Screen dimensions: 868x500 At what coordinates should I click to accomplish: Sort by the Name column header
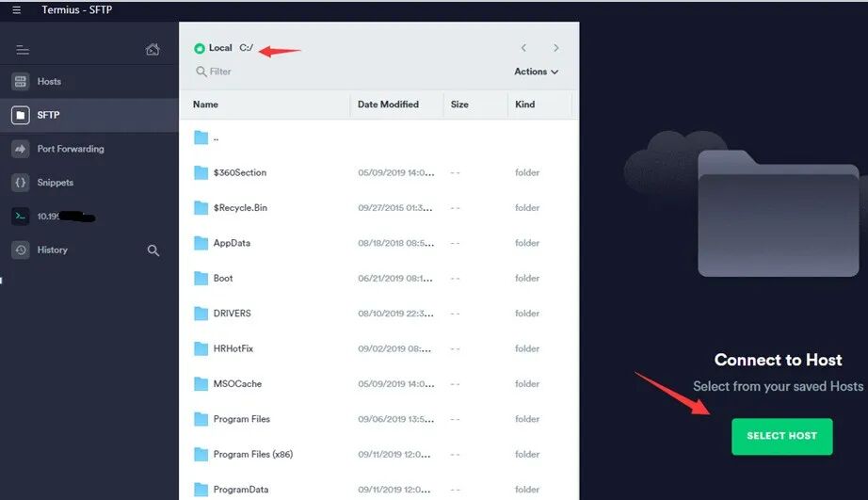[205, 105]
